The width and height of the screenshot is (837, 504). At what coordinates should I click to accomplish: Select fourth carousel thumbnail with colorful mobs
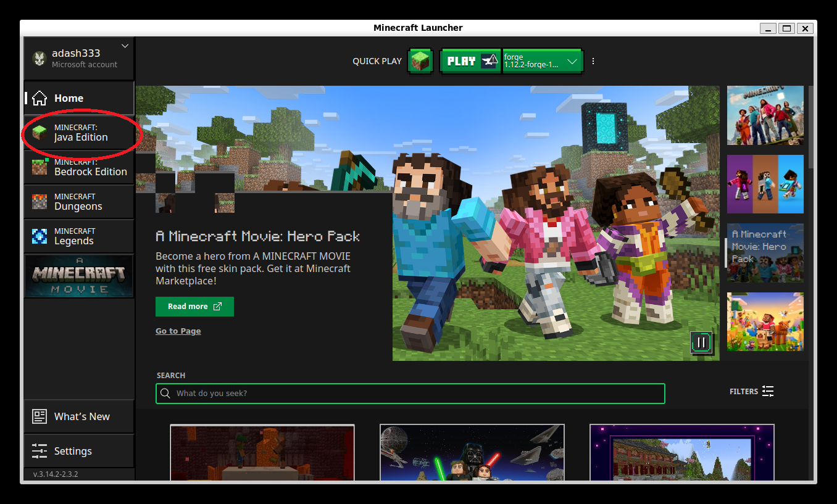tap(765, 322)
